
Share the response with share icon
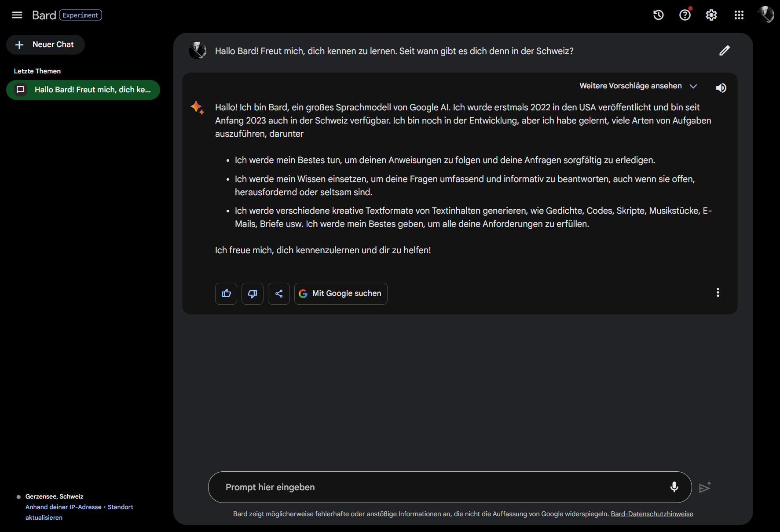(279, 294)
